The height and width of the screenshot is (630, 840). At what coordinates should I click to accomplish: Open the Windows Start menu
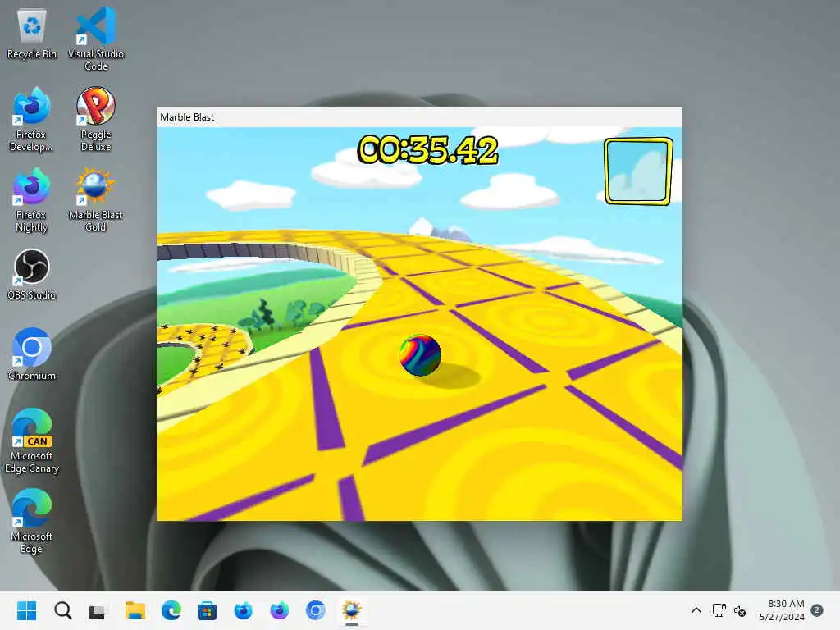[27, 610]
